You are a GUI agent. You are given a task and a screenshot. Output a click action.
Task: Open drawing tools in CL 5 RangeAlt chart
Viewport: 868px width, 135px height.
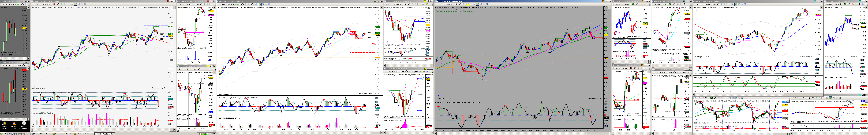(x=409, y=4)
